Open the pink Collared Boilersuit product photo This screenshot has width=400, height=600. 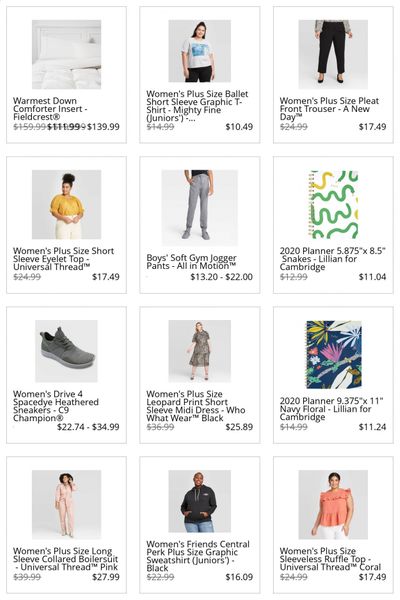click(66, 504)
